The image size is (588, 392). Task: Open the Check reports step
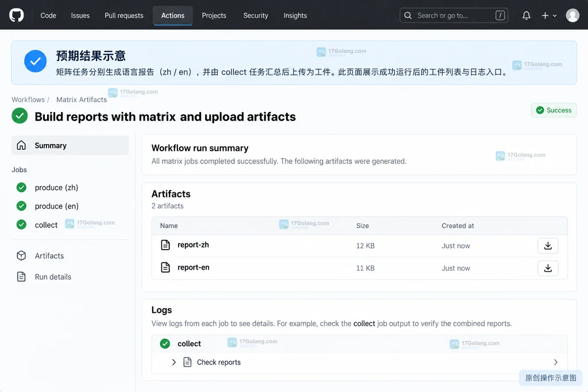coord(219,362)
